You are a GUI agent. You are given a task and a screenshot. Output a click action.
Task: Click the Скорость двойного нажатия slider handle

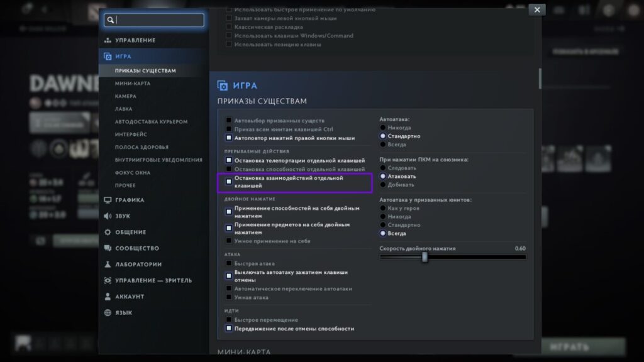(425, 257)
